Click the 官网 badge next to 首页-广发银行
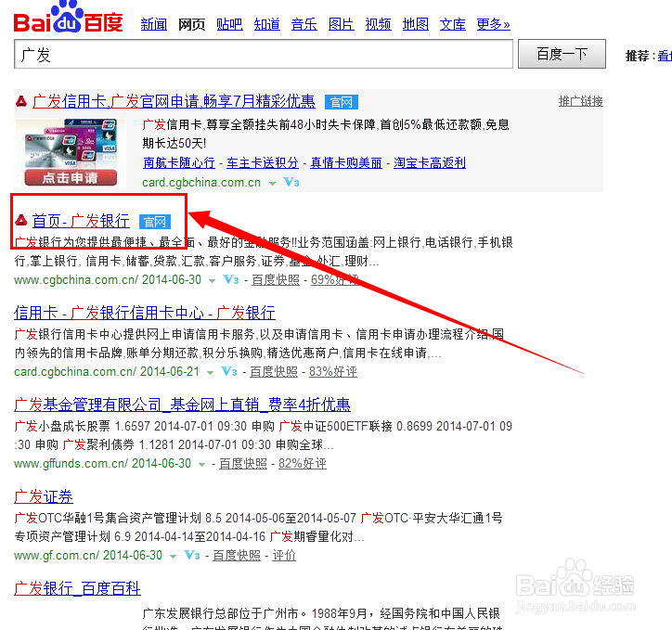This screenshot has width=672, height=630. 155,222
